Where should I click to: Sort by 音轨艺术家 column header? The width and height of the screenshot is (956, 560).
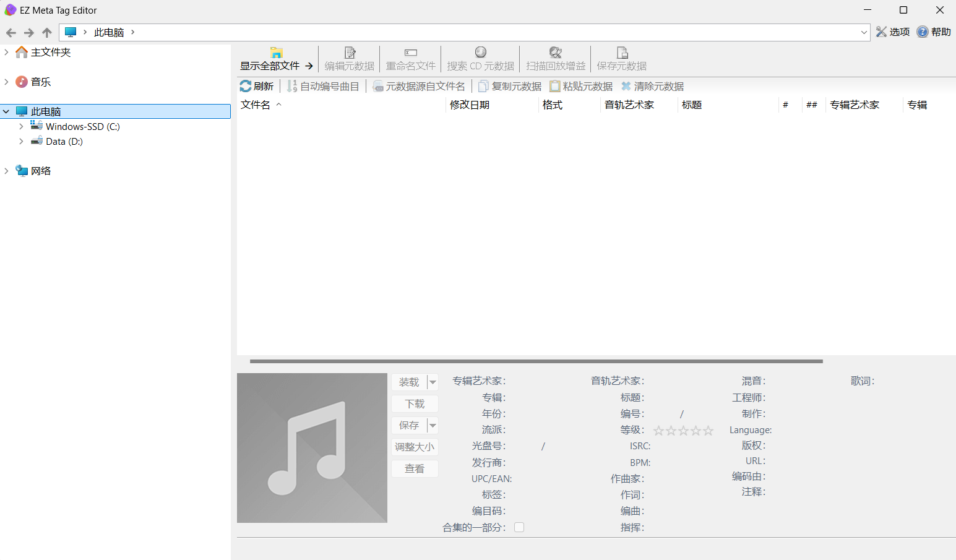click(639, 105)
